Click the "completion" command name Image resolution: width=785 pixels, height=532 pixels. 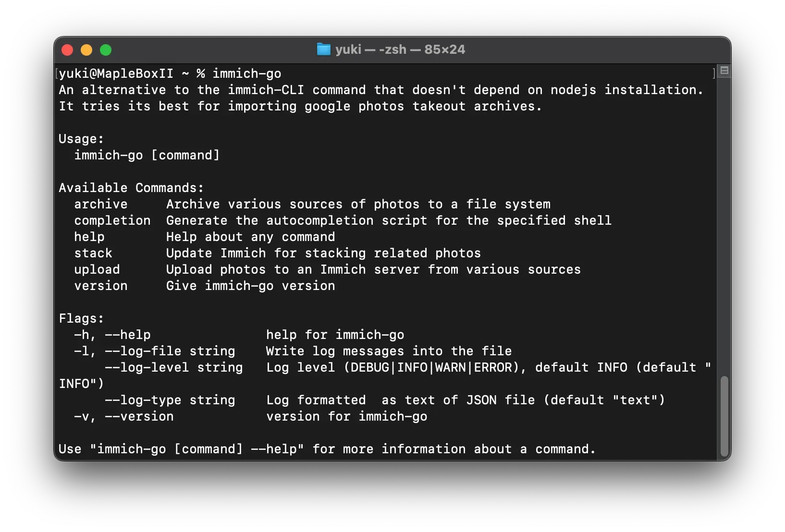click(112, 220)
